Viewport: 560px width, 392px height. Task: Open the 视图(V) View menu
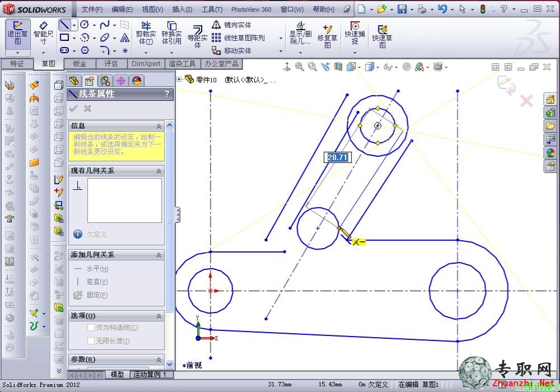point(152,10)
